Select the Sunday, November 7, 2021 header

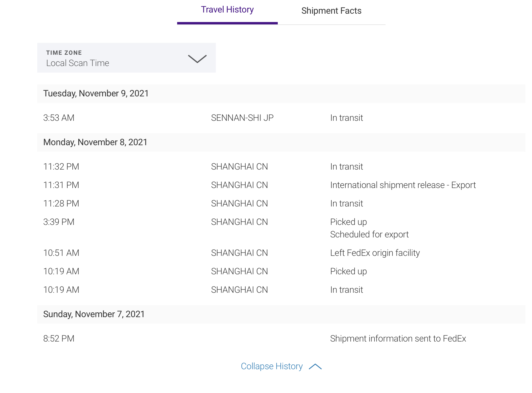[x=94, y=314]
